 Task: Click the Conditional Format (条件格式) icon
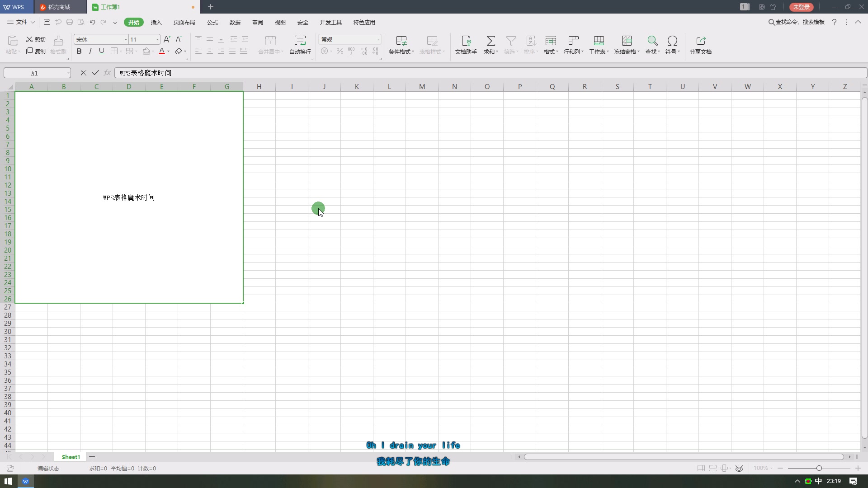[x=401, y=41]
